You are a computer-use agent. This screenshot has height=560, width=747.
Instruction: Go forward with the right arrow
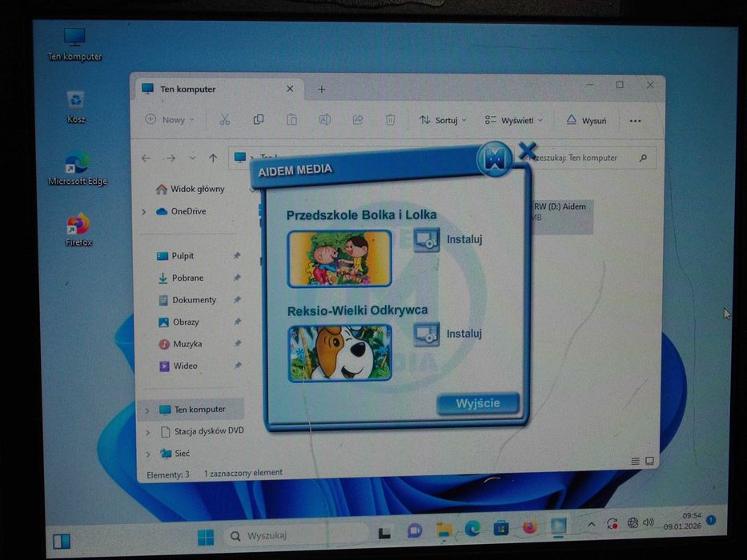(171, 158)
